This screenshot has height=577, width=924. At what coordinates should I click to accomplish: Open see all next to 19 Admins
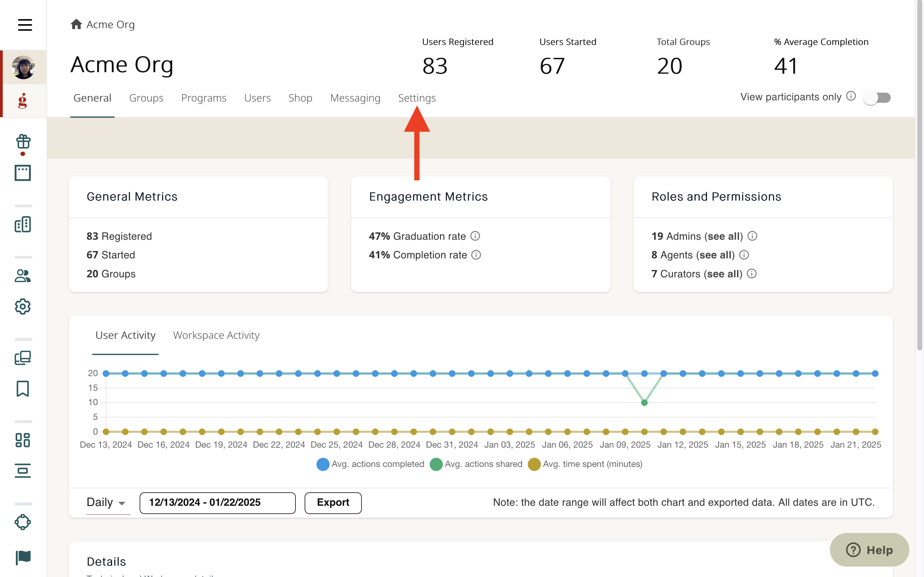pyautogui.click(x=724, y=236)
